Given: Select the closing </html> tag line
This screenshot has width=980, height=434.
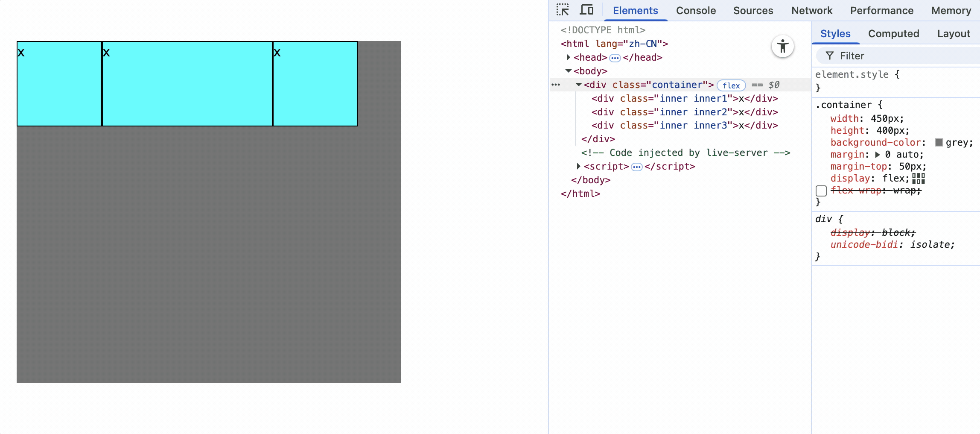Looking at the screenshot, I should [x=580, y=194].
